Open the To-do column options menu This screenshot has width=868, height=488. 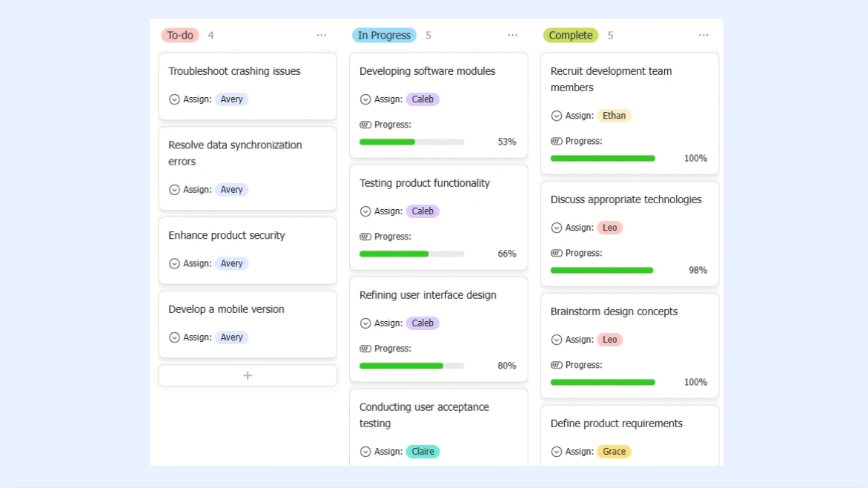(x=322, y=36)
